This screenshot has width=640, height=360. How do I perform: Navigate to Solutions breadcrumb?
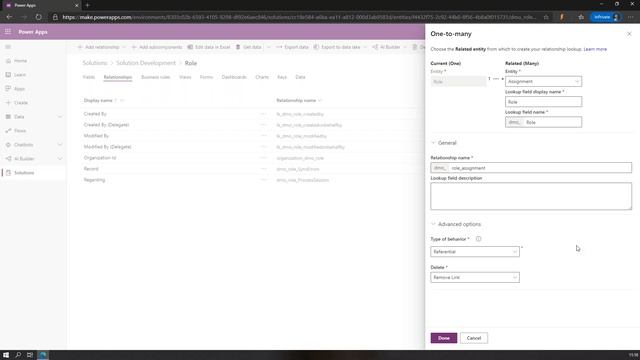[95, 63]
